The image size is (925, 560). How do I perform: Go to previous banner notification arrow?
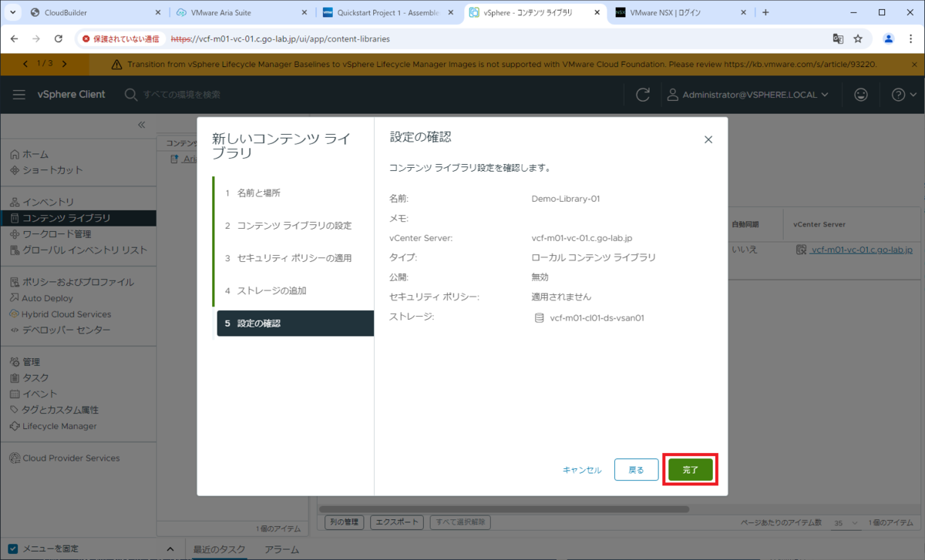[x=26, y=64]
